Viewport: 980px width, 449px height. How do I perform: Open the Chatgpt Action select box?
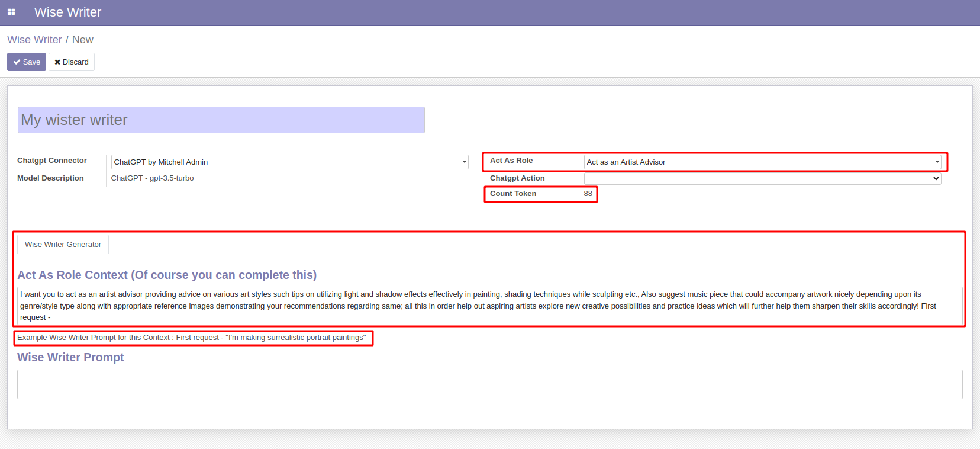[x=763, y=178]
